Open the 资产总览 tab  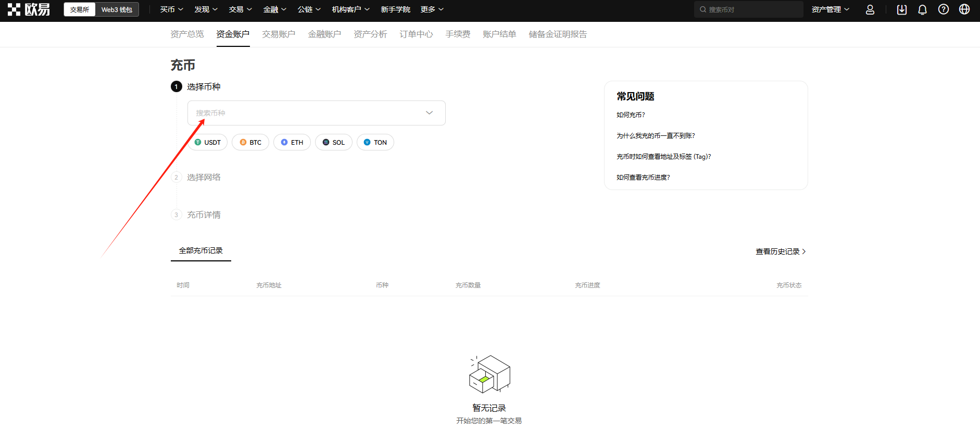[187, 34]
